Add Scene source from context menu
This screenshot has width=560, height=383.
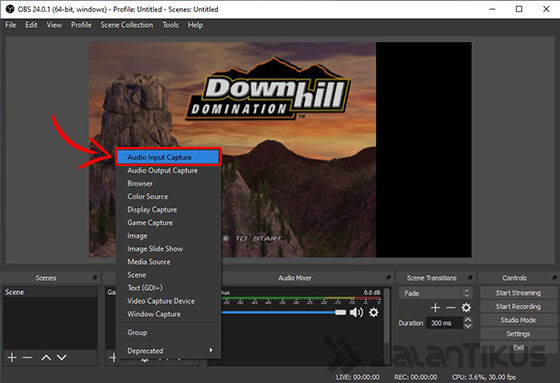pos(168,275)
